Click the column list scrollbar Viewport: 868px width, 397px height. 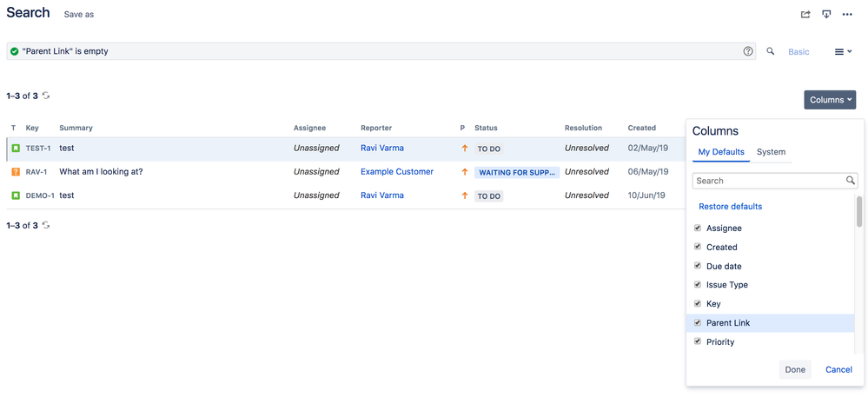tap(859, 211)
